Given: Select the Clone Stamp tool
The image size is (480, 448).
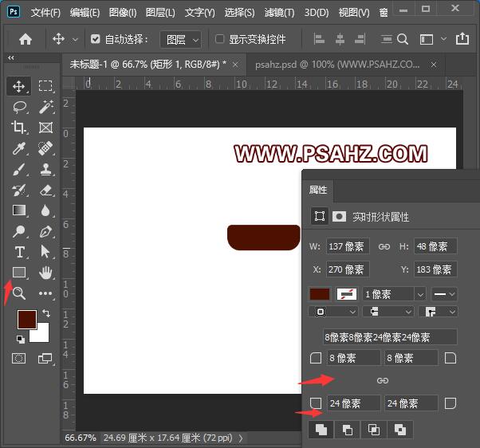Looking at the screenshot, I should 46,169.
